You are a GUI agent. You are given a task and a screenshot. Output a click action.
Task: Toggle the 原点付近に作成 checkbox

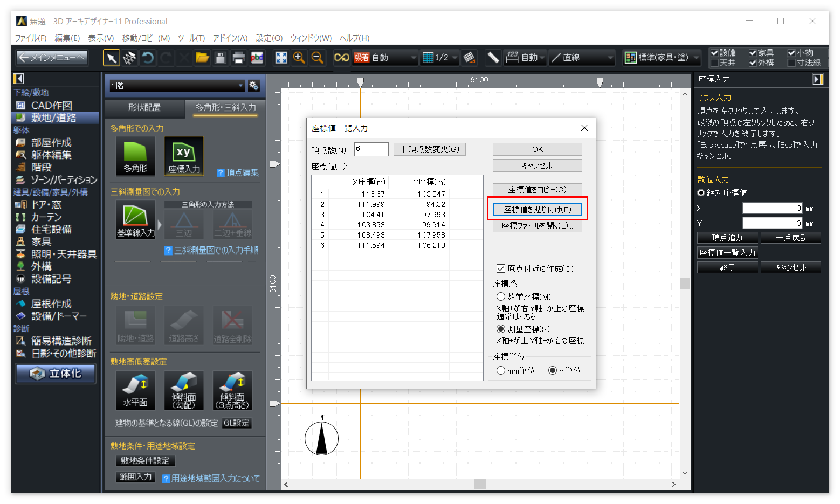point(501,268)
